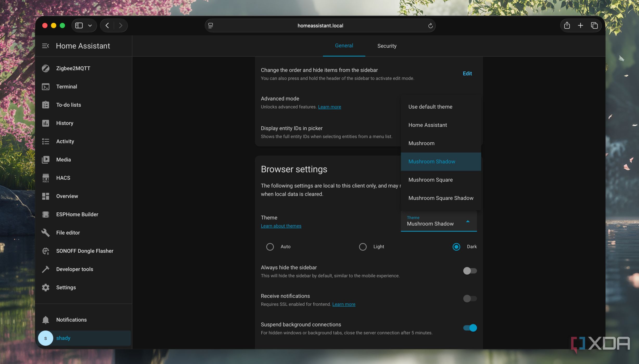
Task: Select the Light theme mode radio
Action: pyautogui.click(x=363, y=247)
